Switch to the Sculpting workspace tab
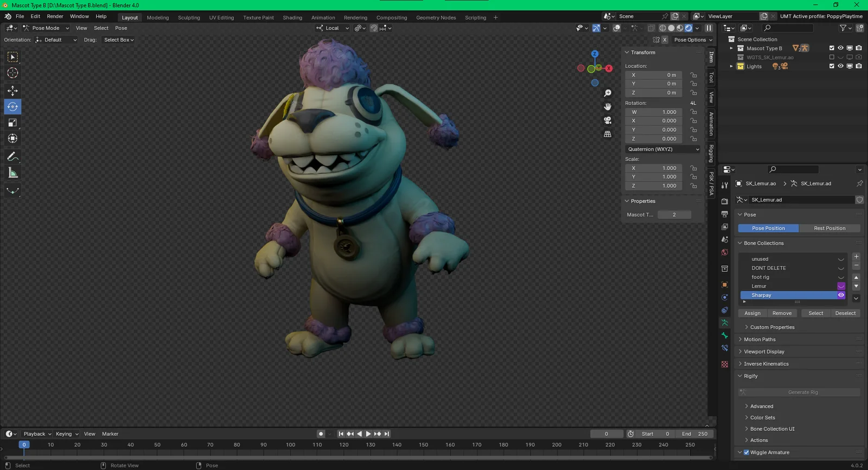Screen dimensions: 868x470 point(189,17)
